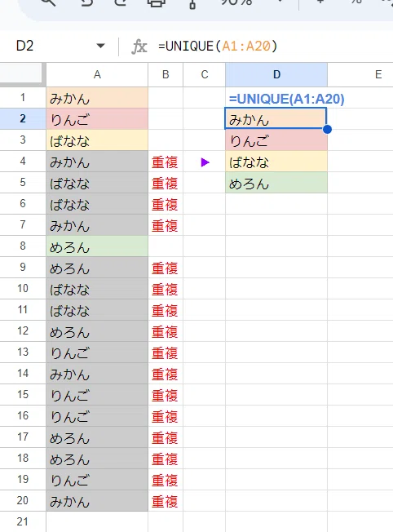This screenshot has height=532, width=393.
Task: Click cell A18 with めろん
Action: (x=97, y=458)
